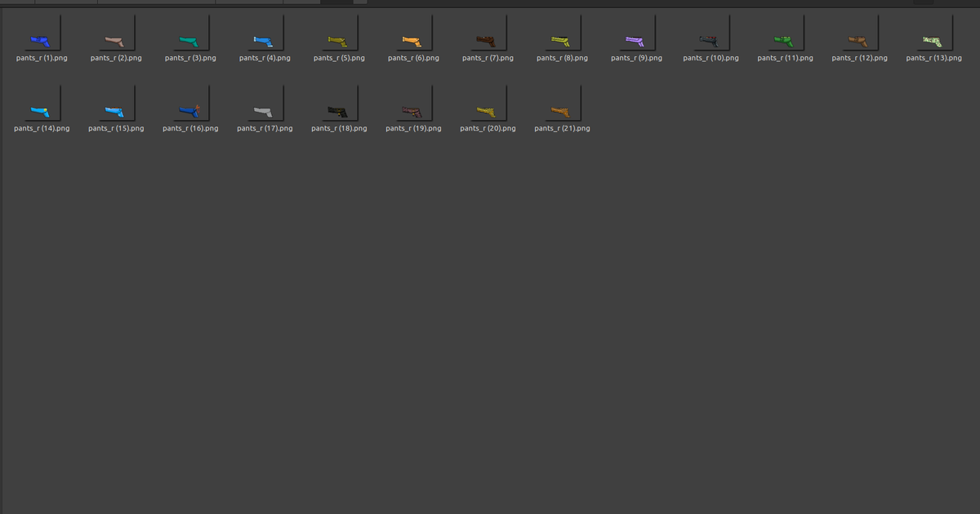Select the pink pants_r (2).png thumbnail
Screen dimensions: 980x514
116,33
